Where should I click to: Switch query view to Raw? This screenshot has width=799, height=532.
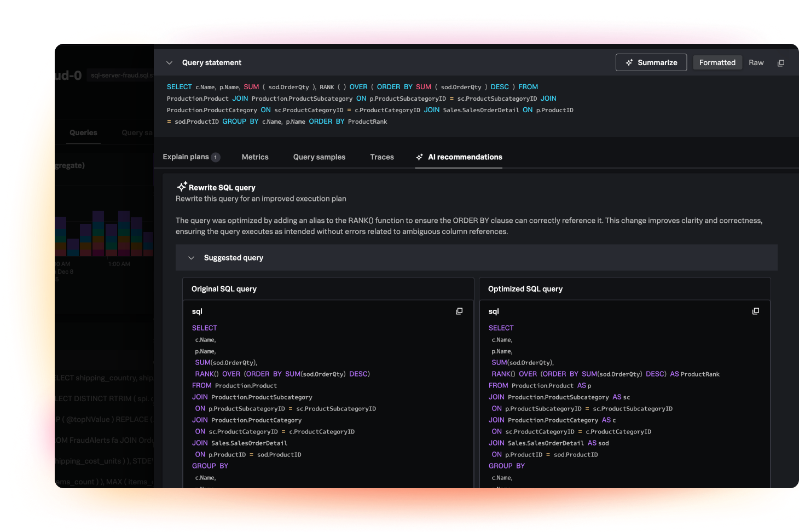[x=756, y=62]
